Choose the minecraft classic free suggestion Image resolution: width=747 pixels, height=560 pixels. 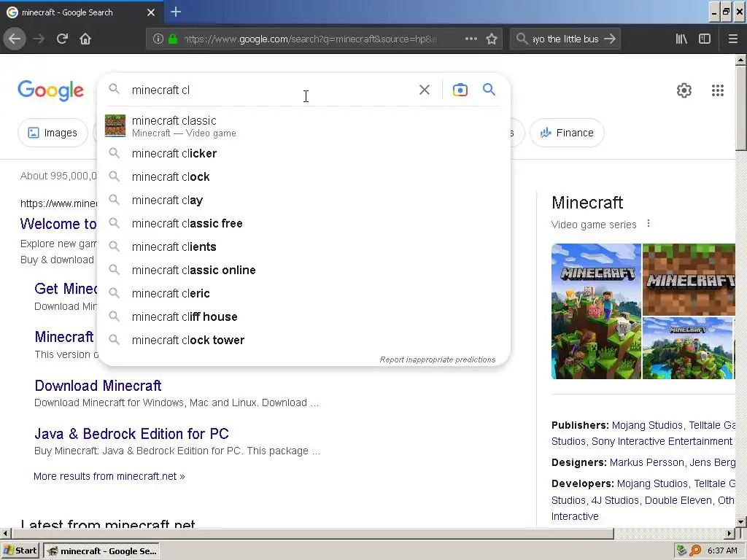pyautogui.click(x=303, y=223)
